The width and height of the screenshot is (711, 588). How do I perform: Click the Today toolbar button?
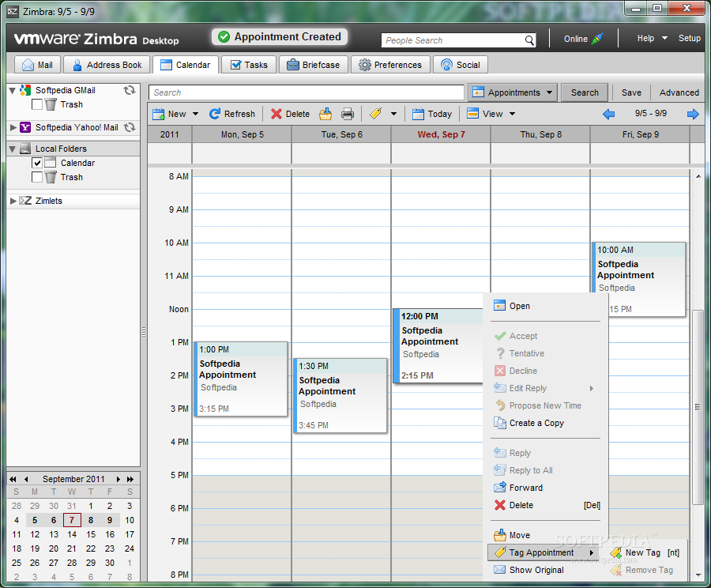[431, 114]
